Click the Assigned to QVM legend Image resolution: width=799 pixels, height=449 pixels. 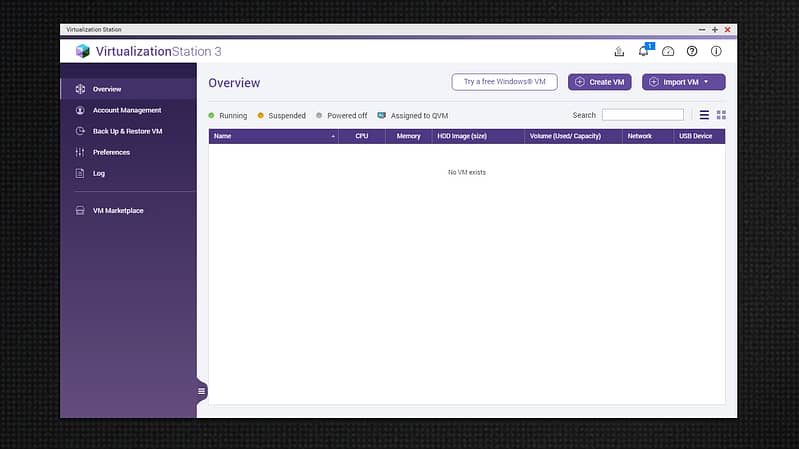[413, 116]
